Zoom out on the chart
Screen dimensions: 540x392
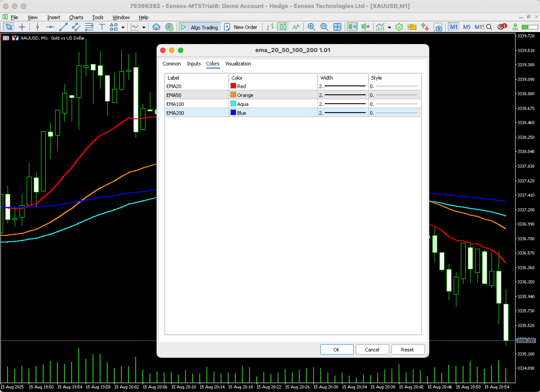(324, 27)
